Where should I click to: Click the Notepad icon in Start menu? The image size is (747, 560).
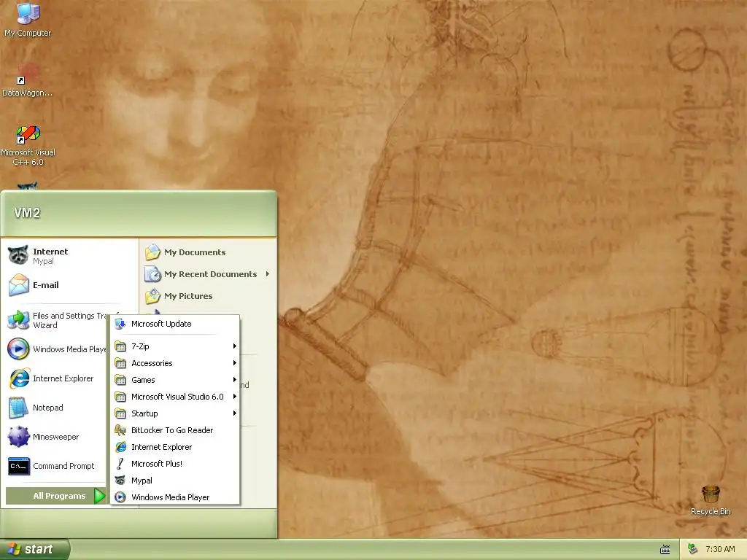click(x=18, y=408)
